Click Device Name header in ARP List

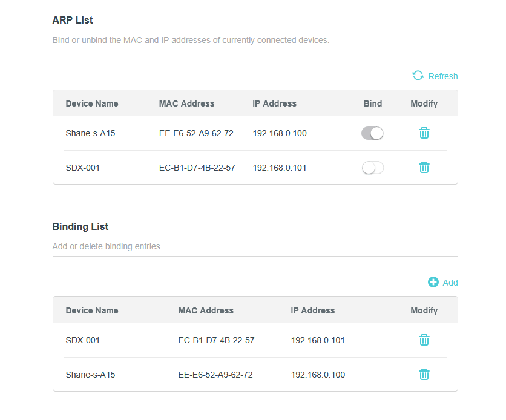[x=92, y=103]
